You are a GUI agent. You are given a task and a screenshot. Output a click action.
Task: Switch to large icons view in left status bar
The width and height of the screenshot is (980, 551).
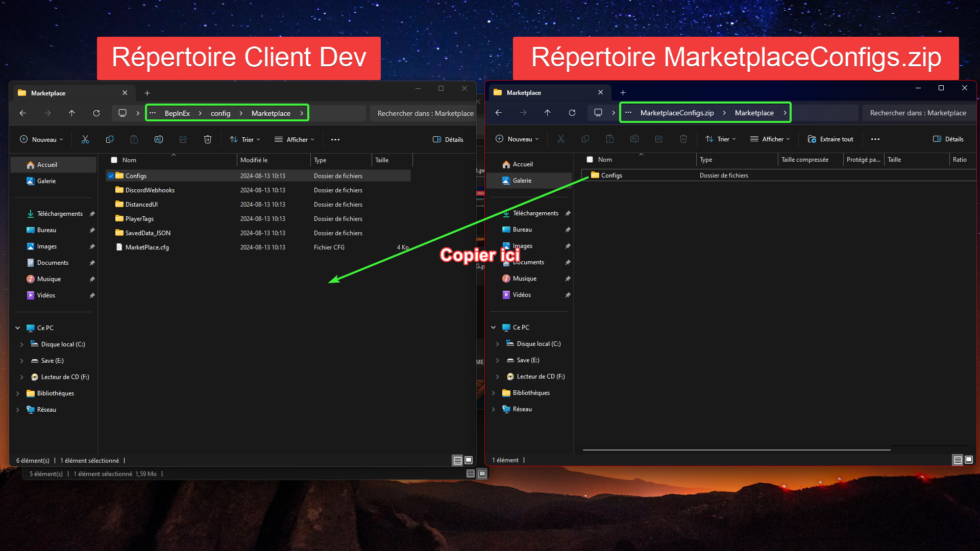(x=469, y=460)
